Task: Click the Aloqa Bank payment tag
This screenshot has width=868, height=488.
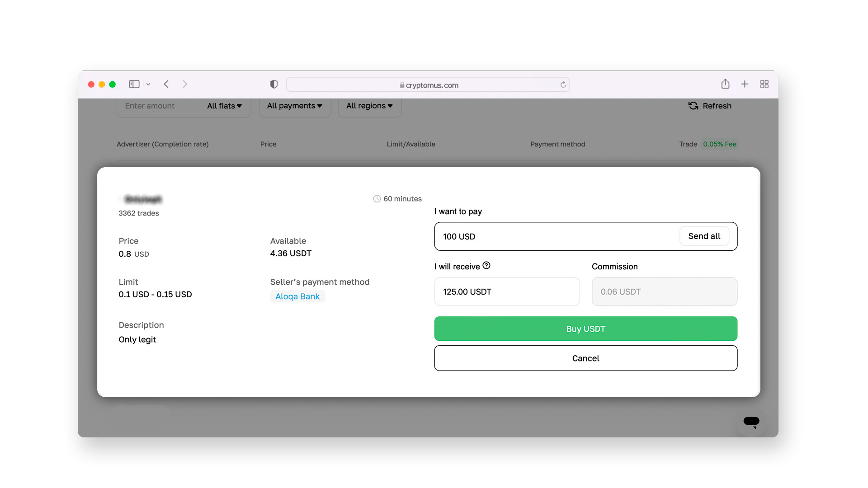Action: 297,296
